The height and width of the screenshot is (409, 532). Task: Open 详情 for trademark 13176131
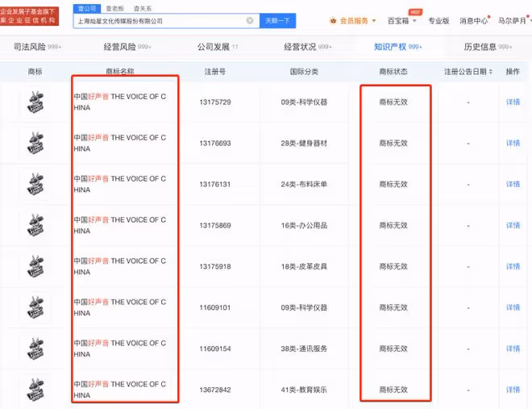click(x=513, y=184)
